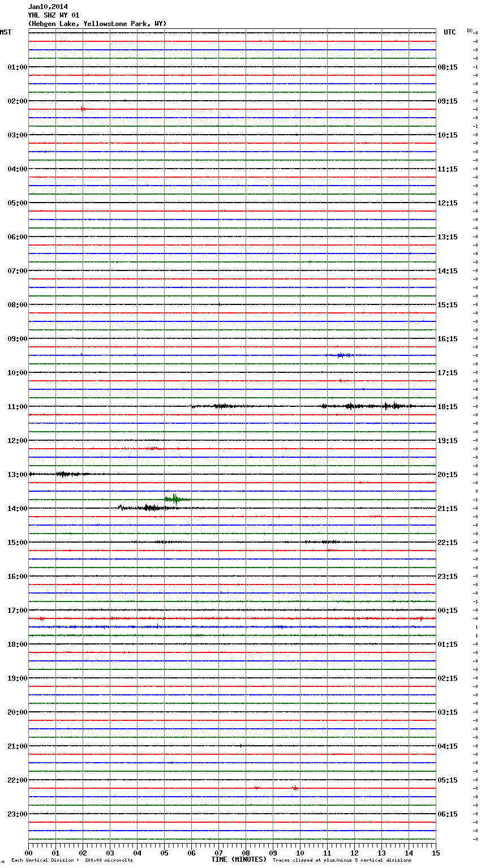
Task: Click the TIME (MINUTES) axis title
Action: coord(239,860)
